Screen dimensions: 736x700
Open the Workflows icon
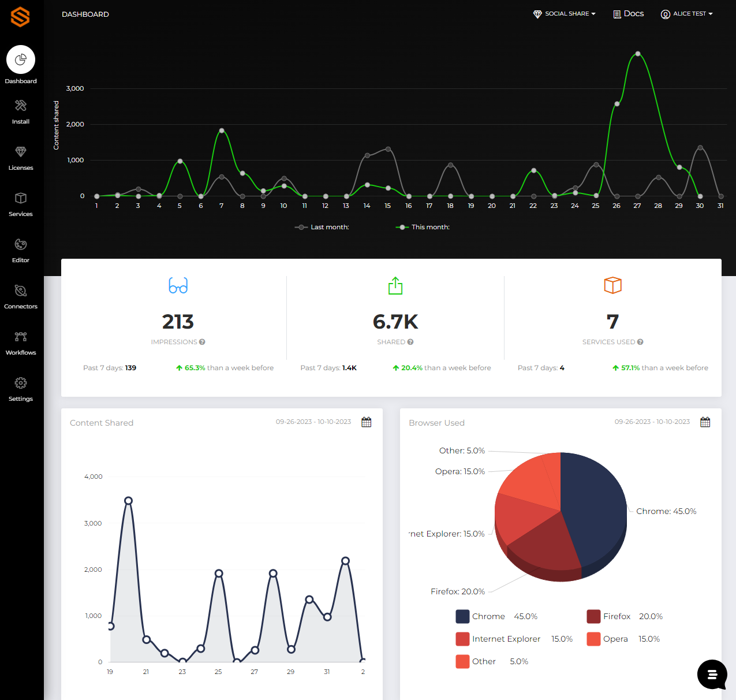21,337
